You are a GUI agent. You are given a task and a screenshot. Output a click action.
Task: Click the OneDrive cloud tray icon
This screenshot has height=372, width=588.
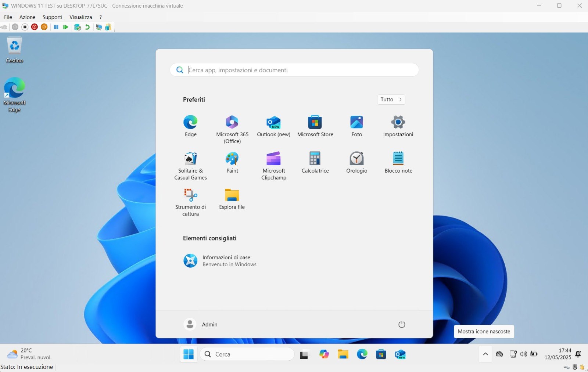tap(499, 354)
